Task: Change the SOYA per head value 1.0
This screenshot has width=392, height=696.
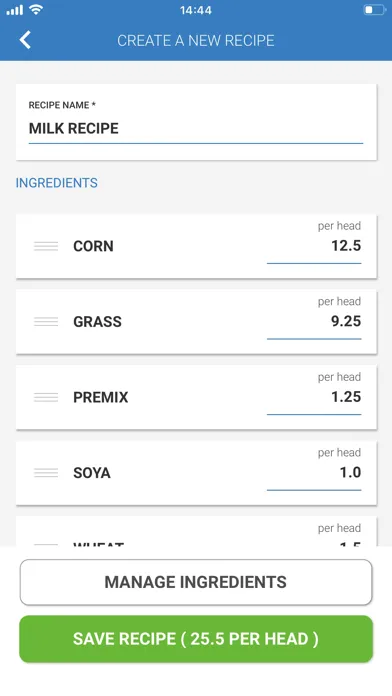Action: coord(314,473)
